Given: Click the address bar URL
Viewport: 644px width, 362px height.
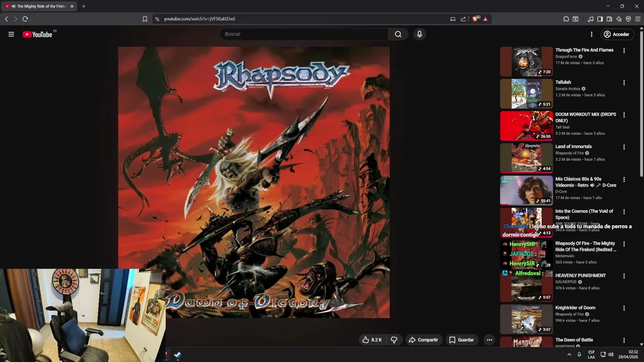Looking at the screenshot, I should point(200,19).
